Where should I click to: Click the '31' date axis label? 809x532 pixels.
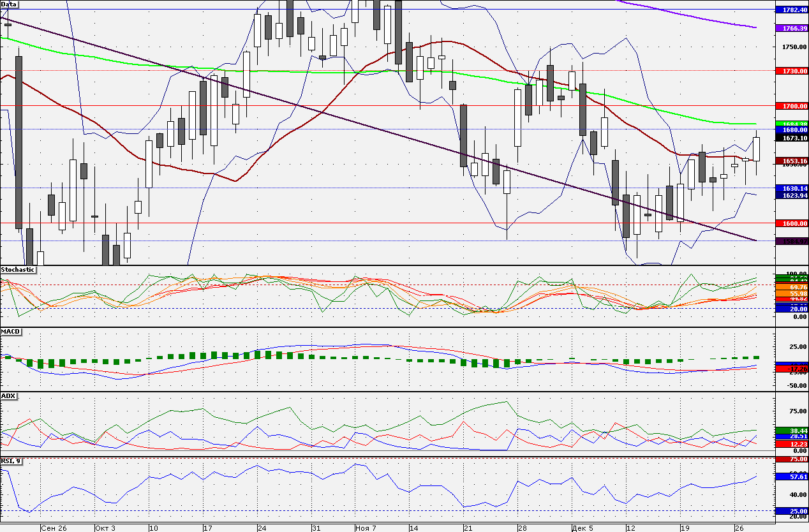tap(316, 528)
